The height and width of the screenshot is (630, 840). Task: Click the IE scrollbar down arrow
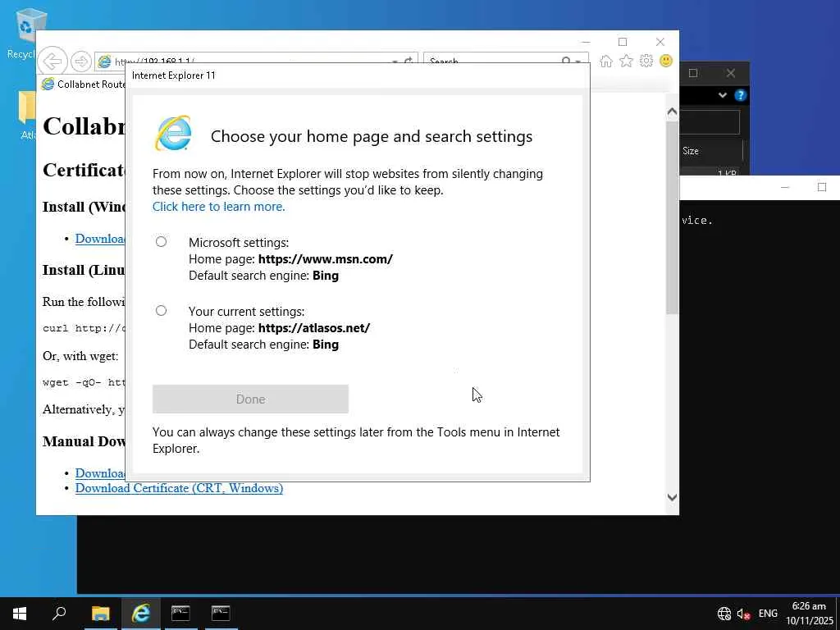point(672,497)
